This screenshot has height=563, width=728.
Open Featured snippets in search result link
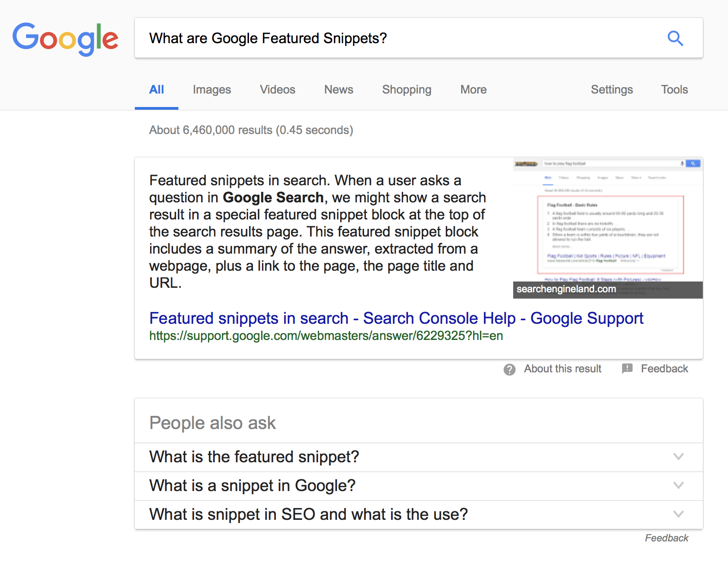click(396, 318)
